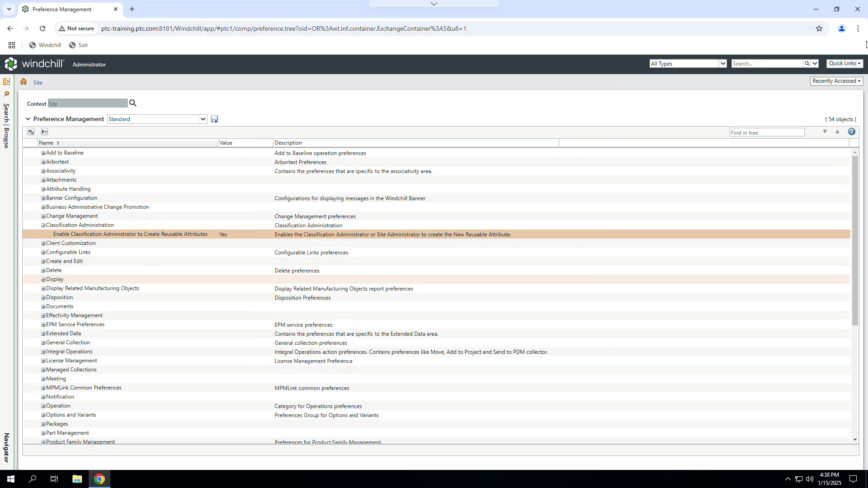Save the current table view
This screenshot has height=488, width=868.
pyautogui.click(x=215, y=119)
